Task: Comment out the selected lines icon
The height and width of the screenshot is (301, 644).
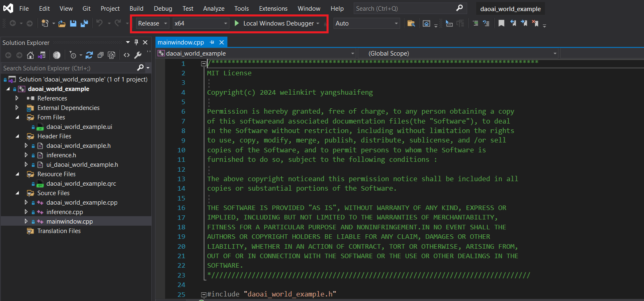Action: [475, 23]
